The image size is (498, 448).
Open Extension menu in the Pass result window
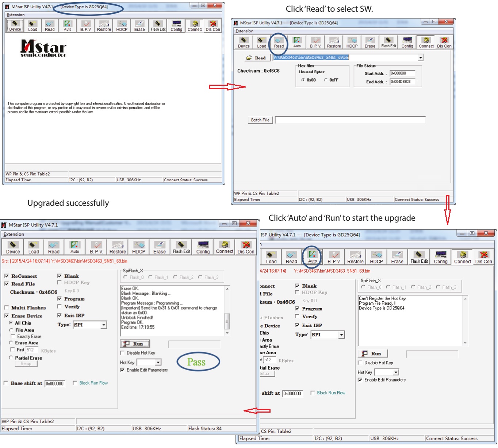pos(14,234)
